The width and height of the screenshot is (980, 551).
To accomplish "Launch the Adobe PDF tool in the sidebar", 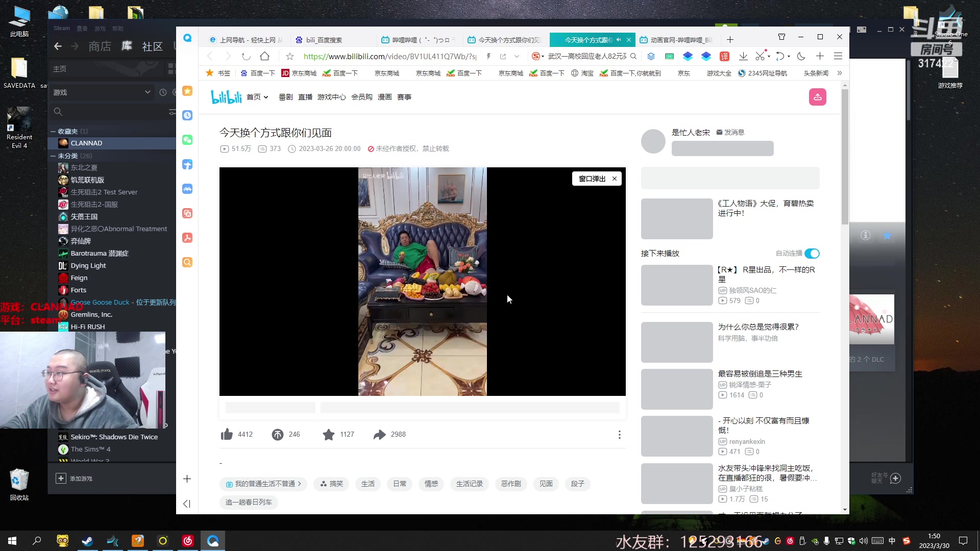I will [187, 238].
